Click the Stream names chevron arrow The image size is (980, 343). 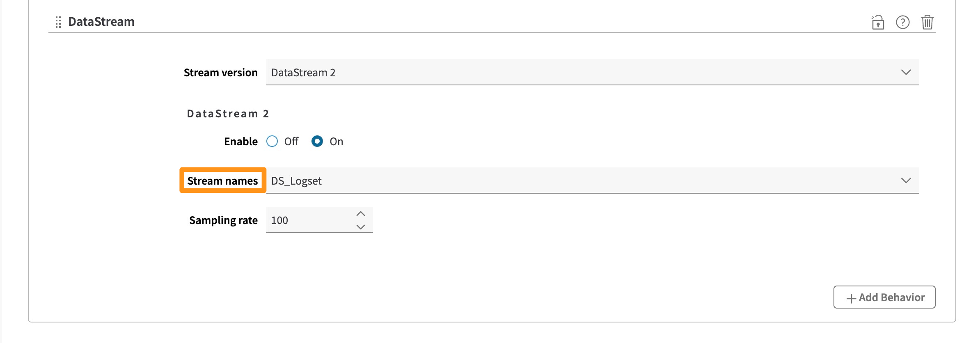(906, 181)
